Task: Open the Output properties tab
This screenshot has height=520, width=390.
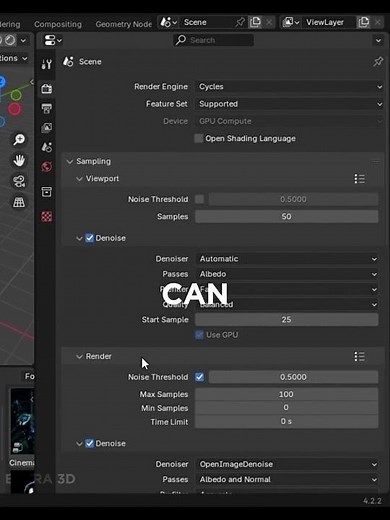Action: coord(46,108)
